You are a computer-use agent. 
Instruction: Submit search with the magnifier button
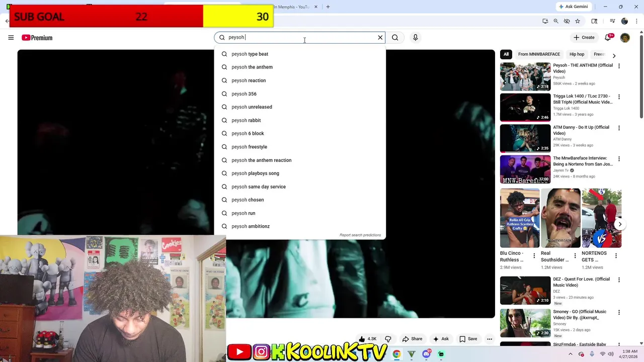click(395, 37)
